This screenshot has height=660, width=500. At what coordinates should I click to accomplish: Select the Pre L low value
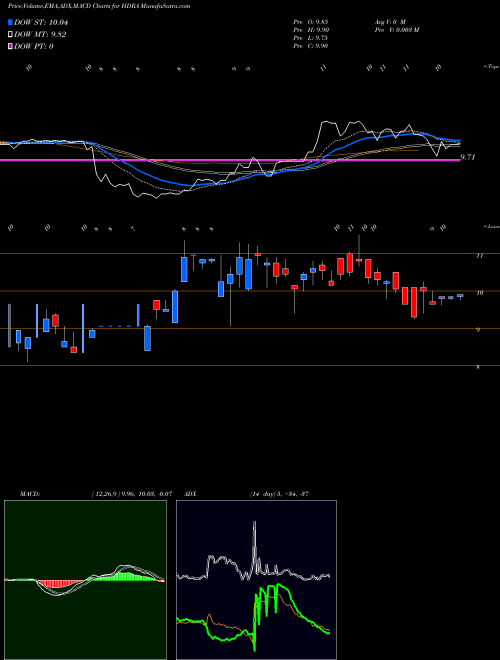tap(311, 38)
